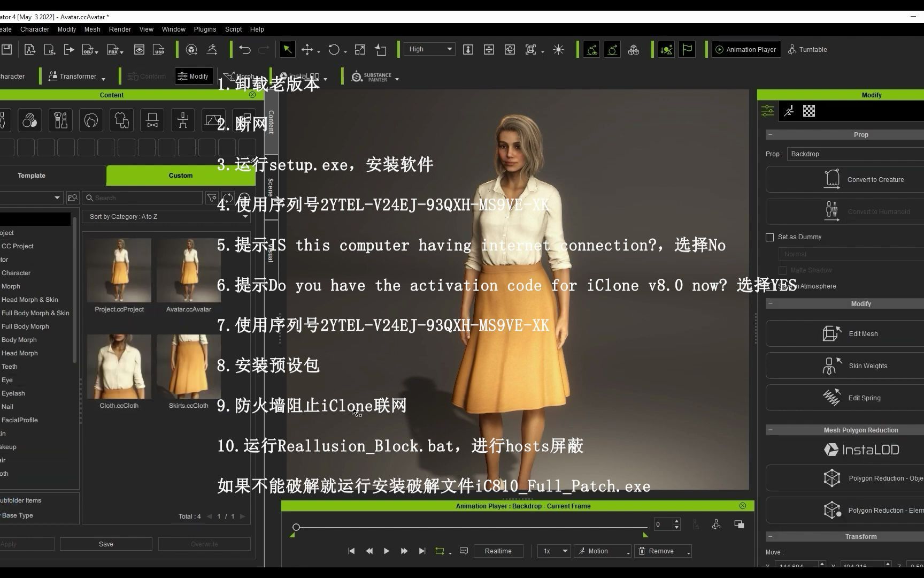The height and width of the screenshot is (578, 924).
Task: Select the Rotate tool icon
Action: point(334,49)
